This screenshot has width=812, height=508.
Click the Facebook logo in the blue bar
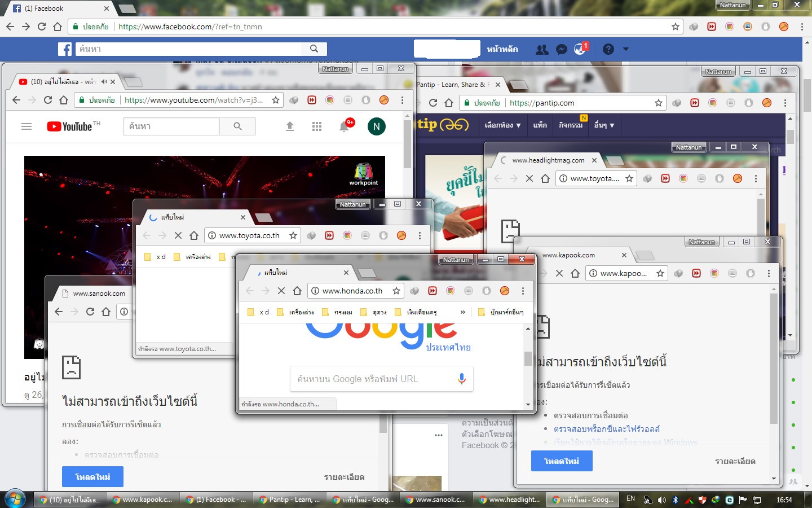tap(65, 49)
